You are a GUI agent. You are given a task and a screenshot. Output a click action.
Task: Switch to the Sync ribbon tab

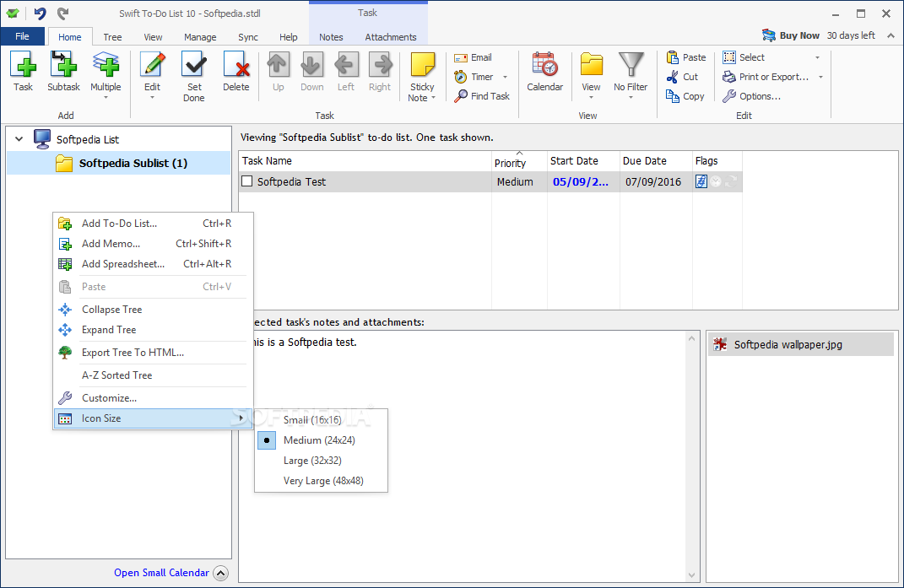coord(248,37)
